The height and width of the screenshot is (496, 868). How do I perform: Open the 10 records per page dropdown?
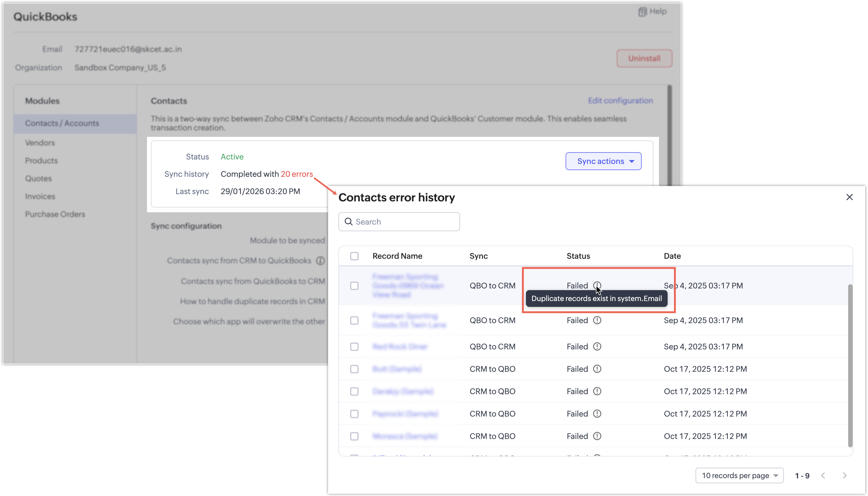click(739, 476)
